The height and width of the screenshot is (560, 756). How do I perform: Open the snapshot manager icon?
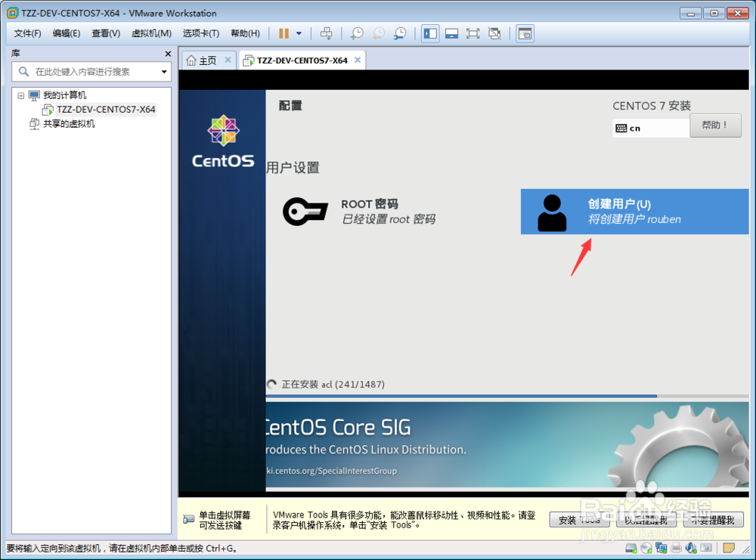400,33
